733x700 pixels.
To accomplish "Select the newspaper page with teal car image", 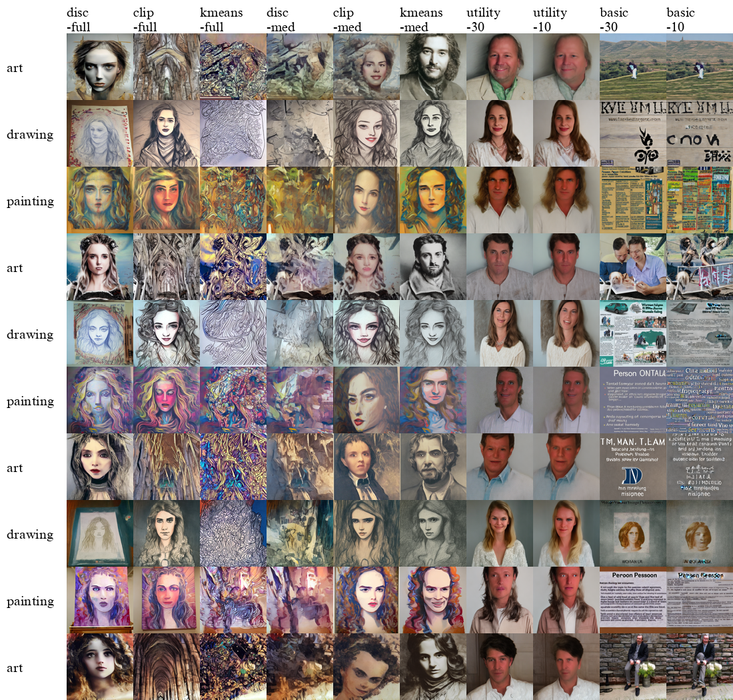I will tap(633, 333).
